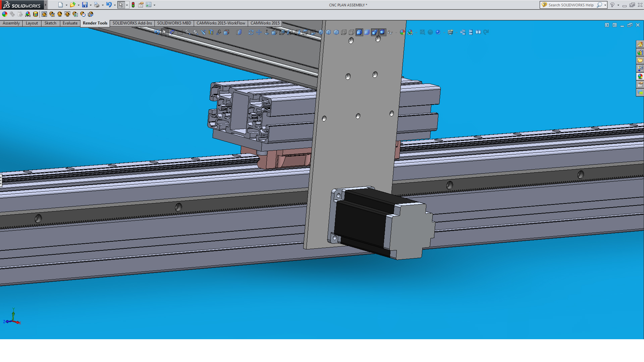Open the Edit Decal cylinder icon
644x362 pixels.
(36, 14)
